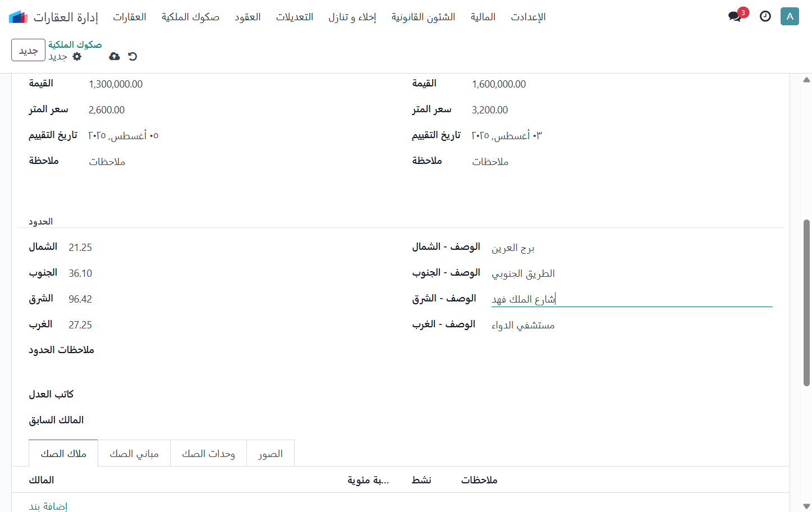This screenshot has width=812, height=512.
Task: Open the المالية menu
Action: [x=483, y=17]
